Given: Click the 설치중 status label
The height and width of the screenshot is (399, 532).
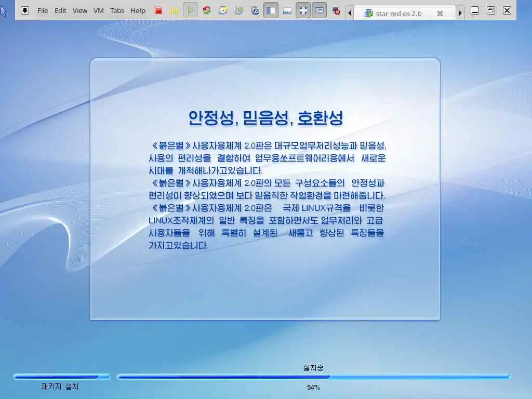Looking at the screenshot, I should pyautogui.click(x=313, y=367).
